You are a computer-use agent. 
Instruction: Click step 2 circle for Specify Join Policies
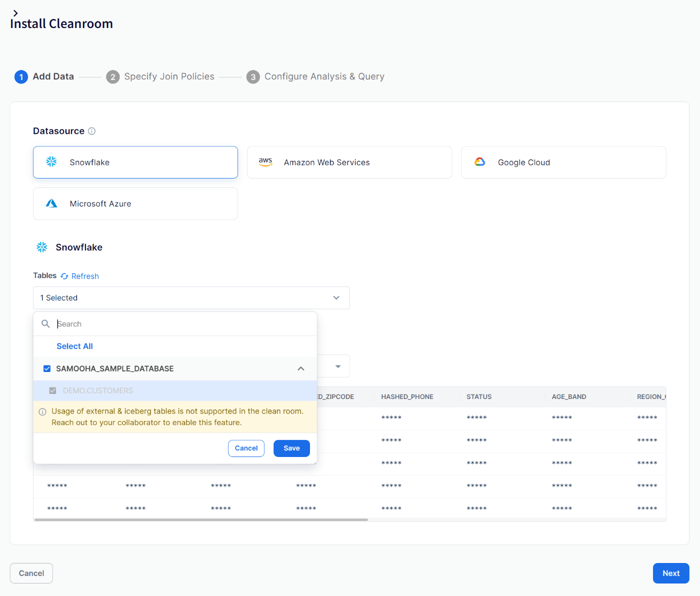point(113,76)
